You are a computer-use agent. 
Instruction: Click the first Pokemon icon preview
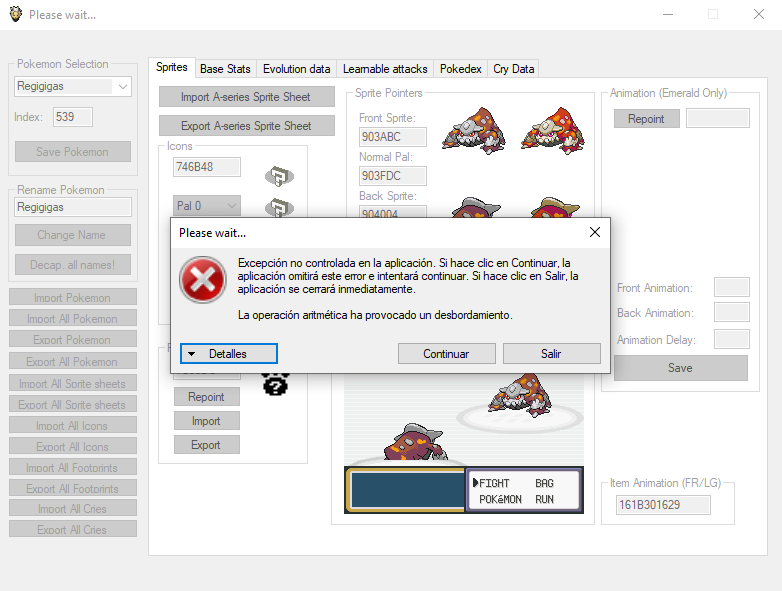278,177
